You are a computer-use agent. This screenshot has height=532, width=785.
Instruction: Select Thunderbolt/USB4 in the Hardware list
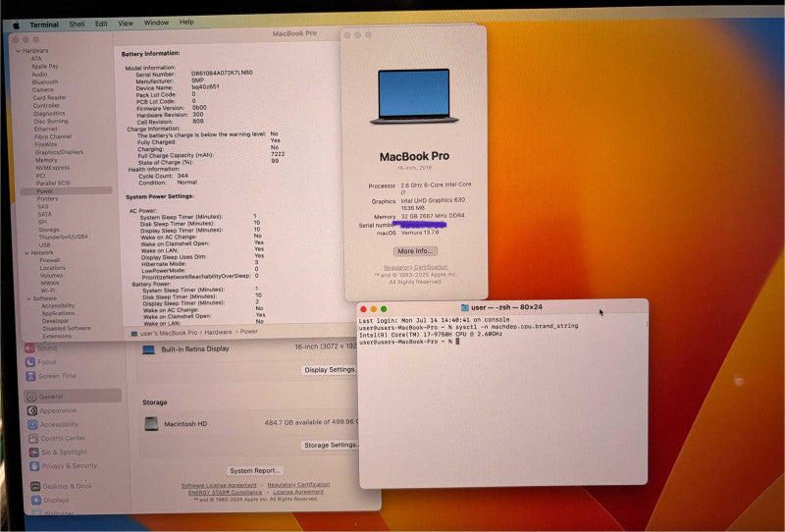point(63,237)
